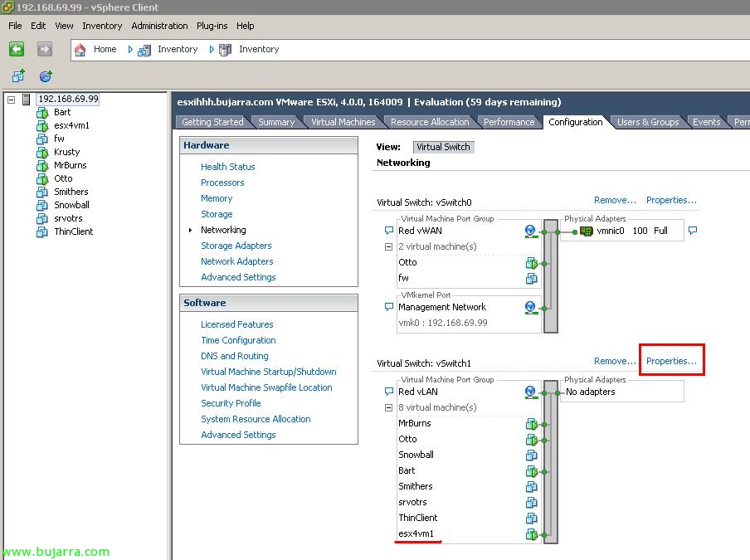Switch to the Getting Started tab
Image resolution: width=750 pixels, height=560 pixels.
(212, 122)
